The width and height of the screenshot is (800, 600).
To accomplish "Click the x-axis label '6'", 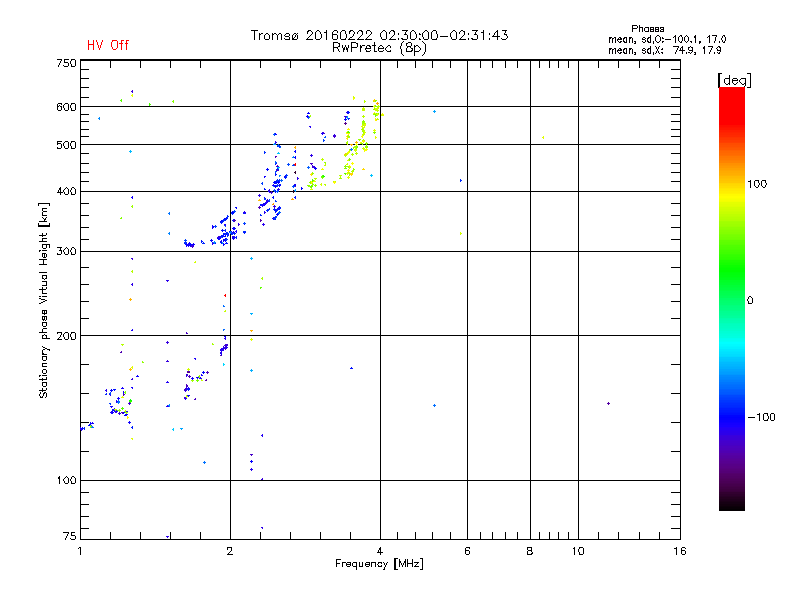I will pyautogui.click(x=467, y=551).
